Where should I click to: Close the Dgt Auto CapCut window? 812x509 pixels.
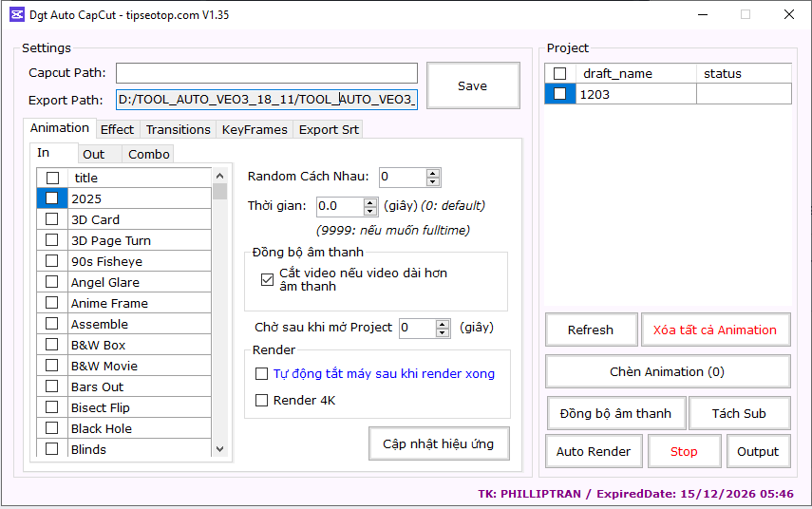(788, 14)
